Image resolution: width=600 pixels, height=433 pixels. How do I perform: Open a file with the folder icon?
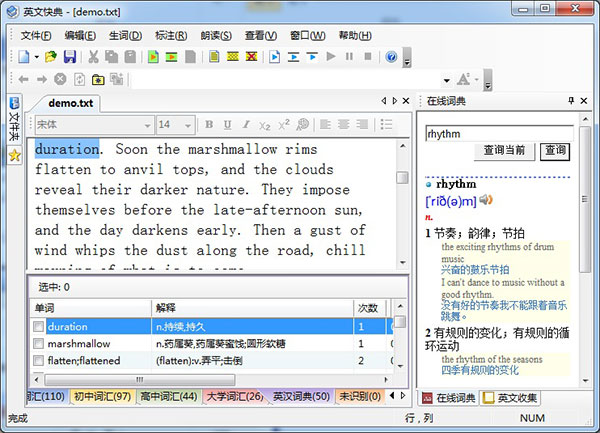coord(50,57)
